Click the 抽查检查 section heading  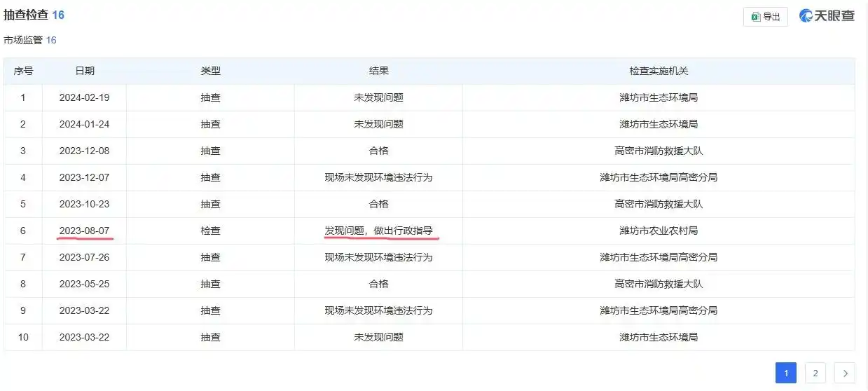[x=27, y=15]
